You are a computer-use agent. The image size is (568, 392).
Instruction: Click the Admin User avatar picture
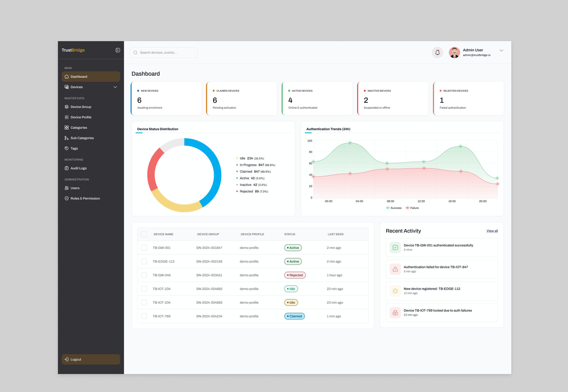coord(454,52)
